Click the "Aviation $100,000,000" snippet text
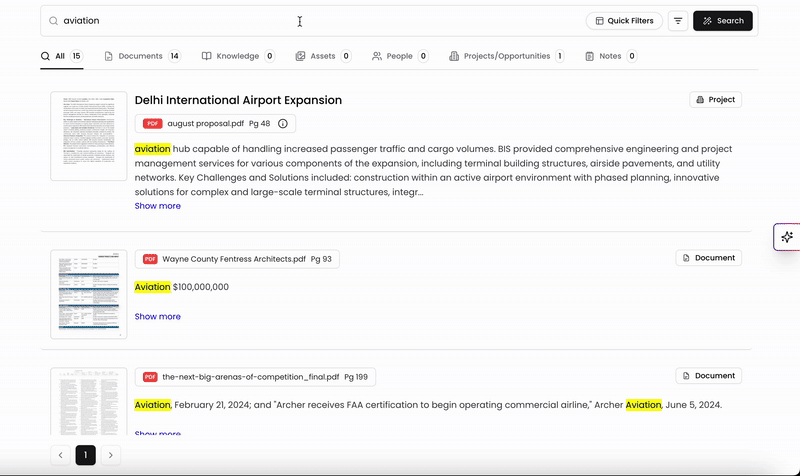 182,287
